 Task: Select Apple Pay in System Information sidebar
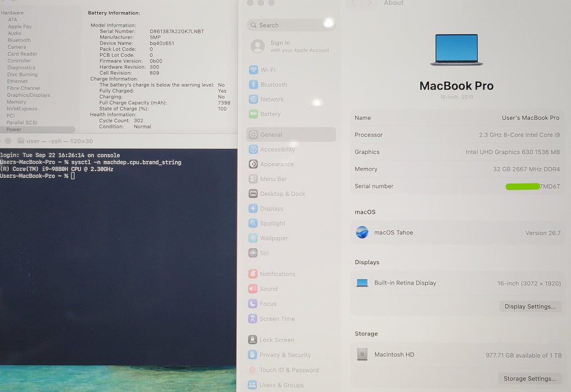coord(20,26)
